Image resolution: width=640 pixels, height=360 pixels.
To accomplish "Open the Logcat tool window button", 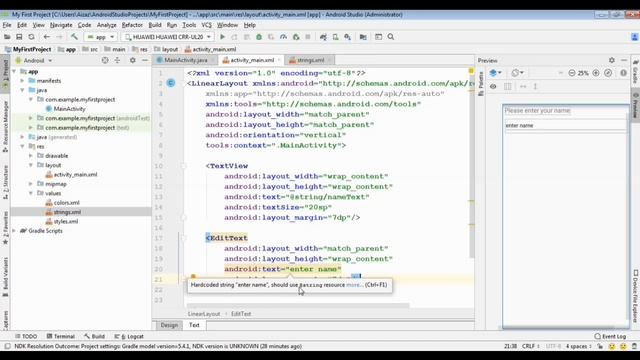I will click(x=129, y=336).
